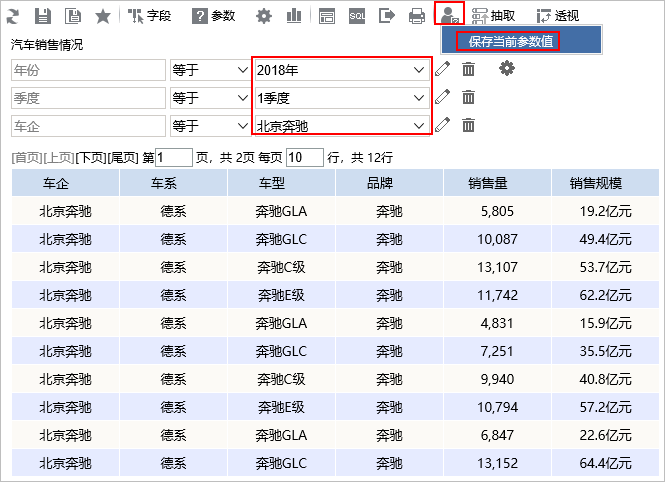Delete the 车企 condition via trash icon
665x482 pixels.
pyautogui.click(x=468, y=125)
